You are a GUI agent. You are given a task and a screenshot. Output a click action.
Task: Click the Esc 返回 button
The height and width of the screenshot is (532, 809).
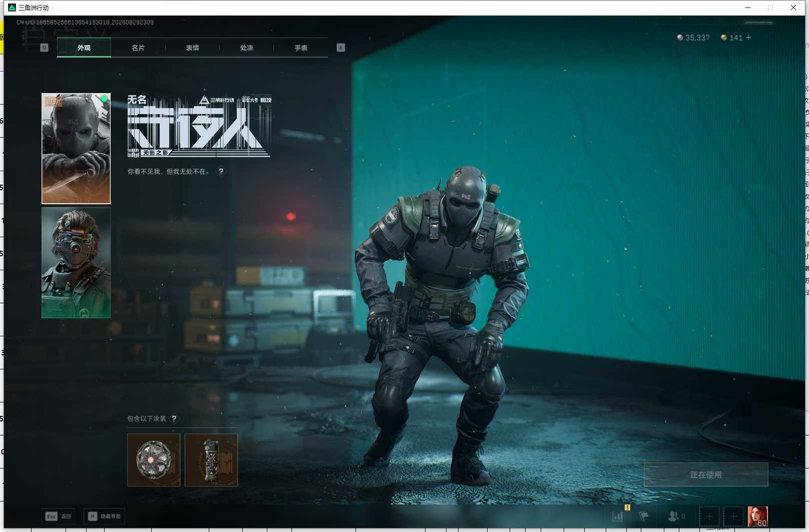(x=58, y=516)
